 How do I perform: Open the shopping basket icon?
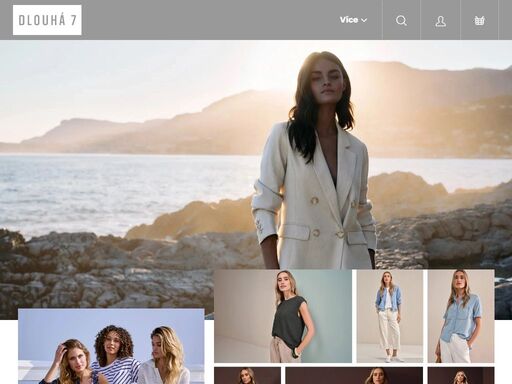[x=479, y=20]
